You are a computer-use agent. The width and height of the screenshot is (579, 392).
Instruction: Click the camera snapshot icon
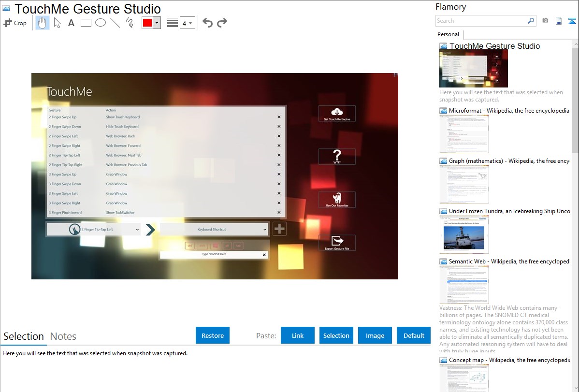(x=545, y=21)
